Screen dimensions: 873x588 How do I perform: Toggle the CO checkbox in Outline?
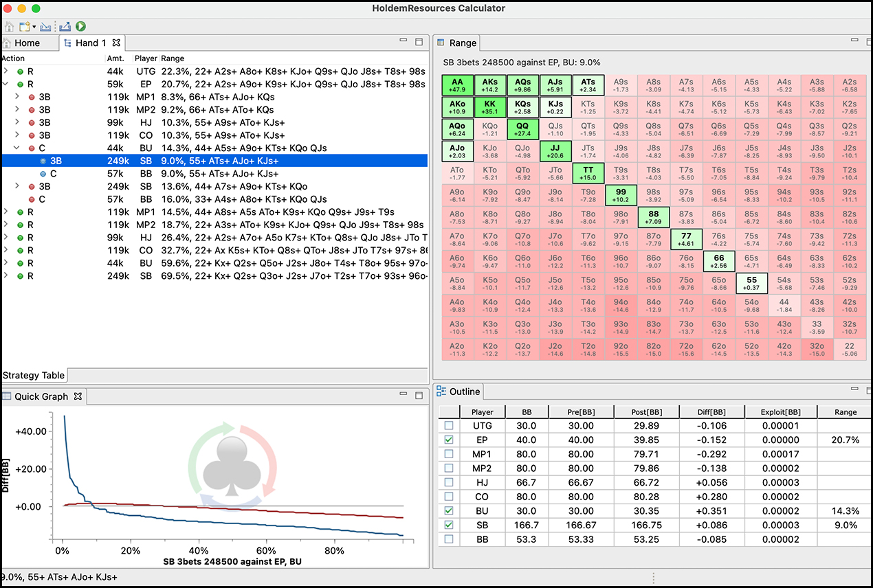click(x=449, y=497)
